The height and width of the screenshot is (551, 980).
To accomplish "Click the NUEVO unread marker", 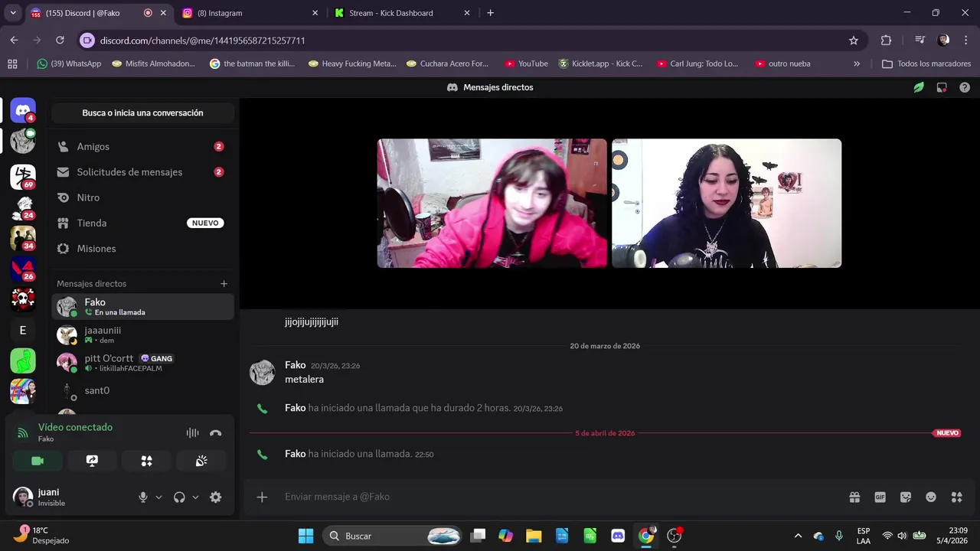I will [947, 433].
